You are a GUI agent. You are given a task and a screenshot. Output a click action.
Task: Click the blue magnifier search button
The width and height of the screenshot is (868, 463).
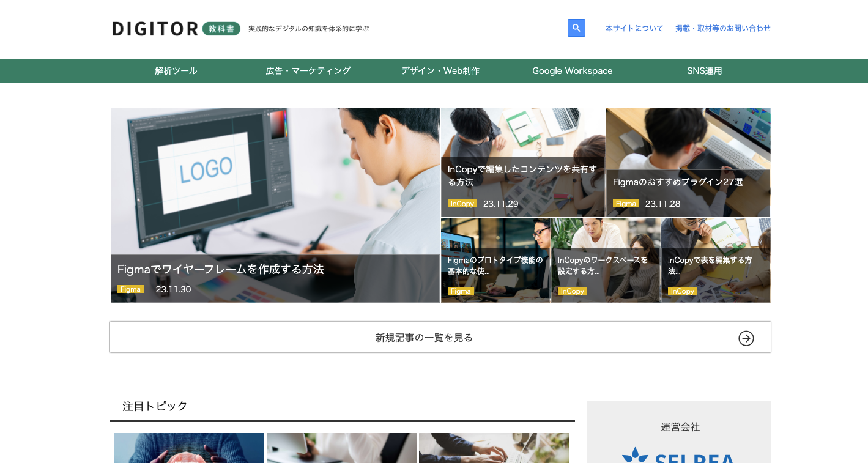click(576, 28)
